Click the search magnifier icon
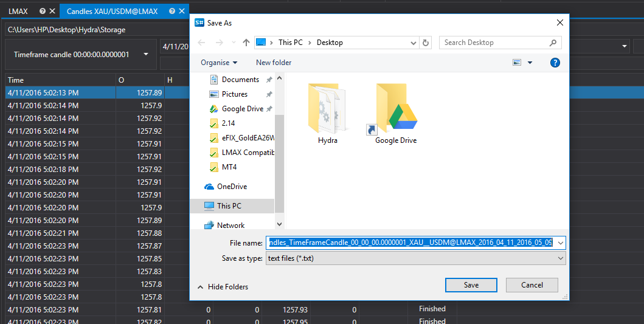 [553, 43]
